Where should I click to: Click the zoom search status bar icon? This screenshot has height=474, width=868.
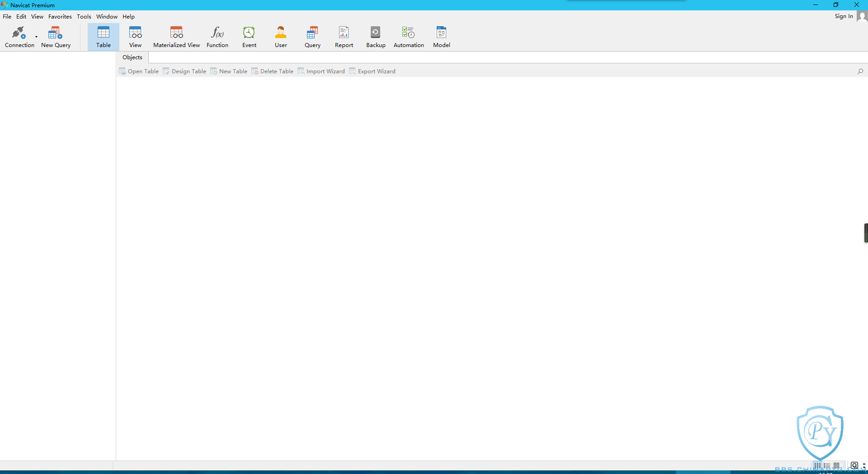click(854, 465)
